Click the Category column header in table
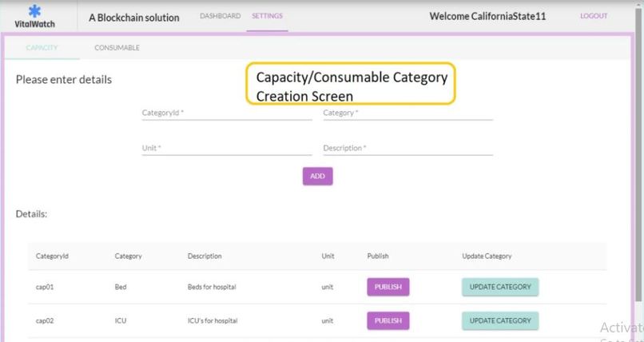The image size is (644, 342). tap(128, 256)
